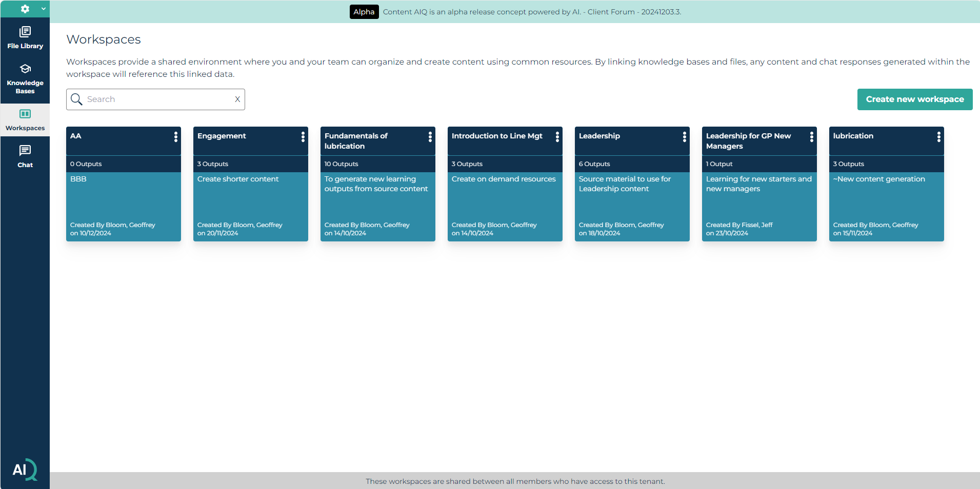Screen dimensions: 980x489
Task: Open Leadership for GP New Managers title
Action: click(x=748, y=141)
